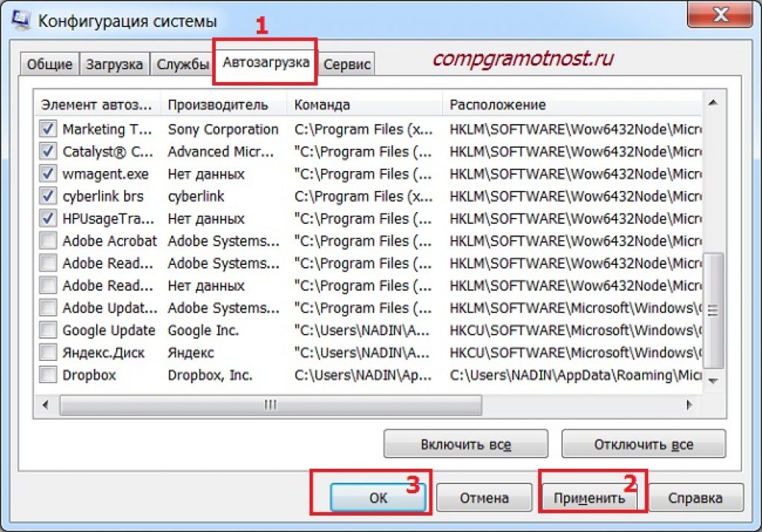Sort by Команда column header
762x532 pixels.
pos(365,104)
